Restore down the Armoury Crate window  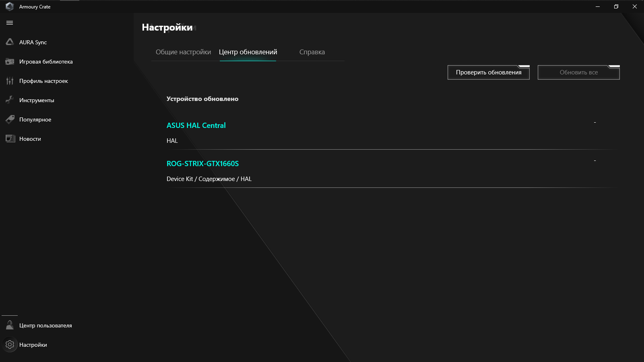tap(616, 6)
